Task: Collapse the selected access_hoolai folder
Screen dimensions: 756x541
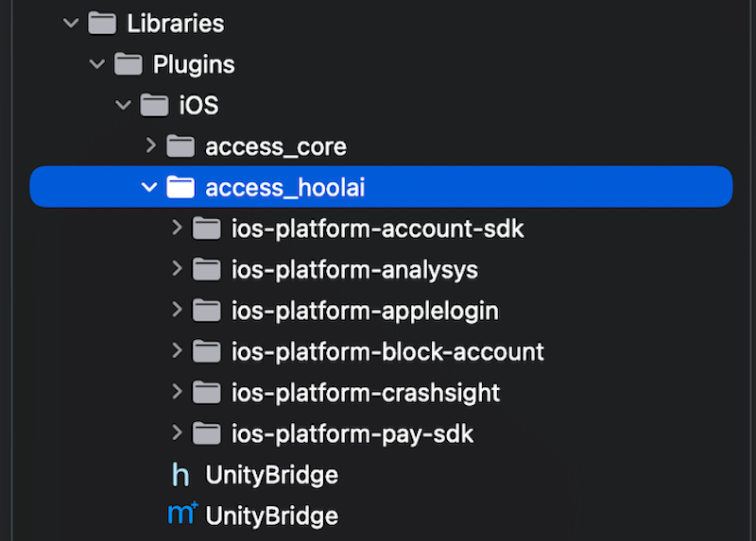Action: coord(149,187)
